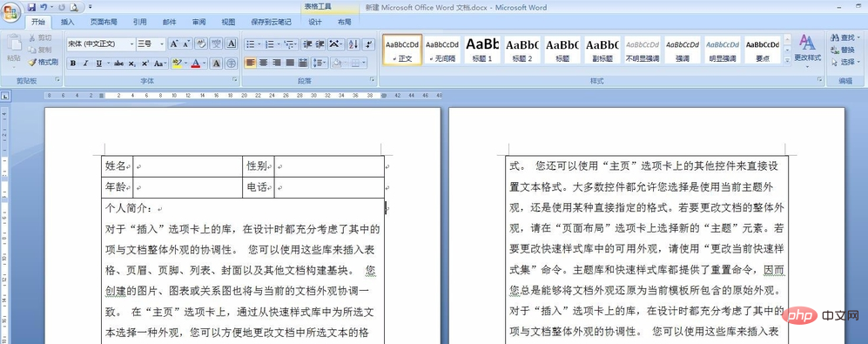Decrease paragraph indent
The image size is (868, 344).
[307, 44]
